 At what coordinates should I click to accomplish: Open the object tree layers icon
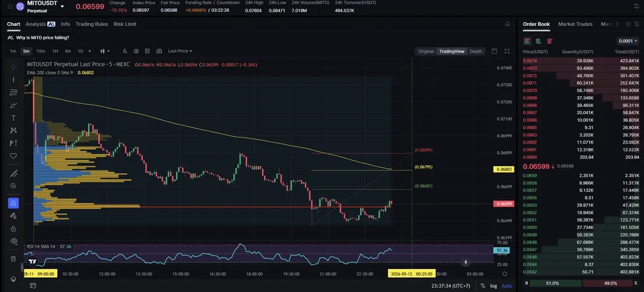click(x=13, y=279)
